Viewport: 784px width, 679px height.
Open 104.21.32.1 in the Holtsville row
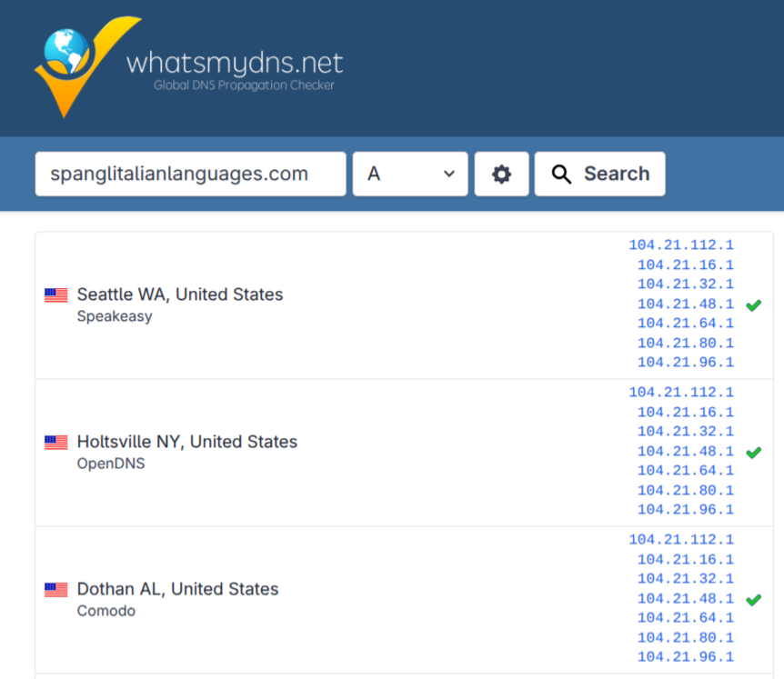(686, 432)
